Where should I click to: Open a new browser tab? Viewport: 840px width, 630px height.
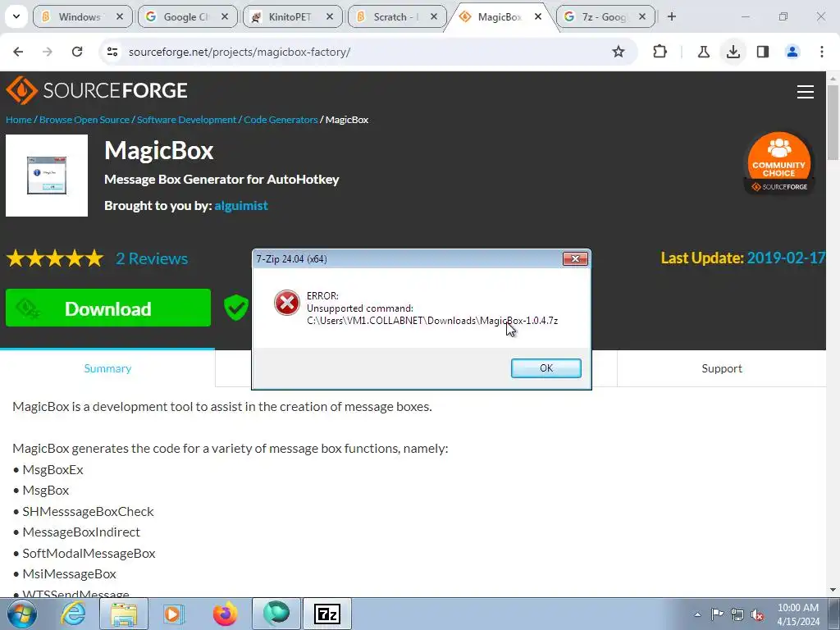(672, 16)
